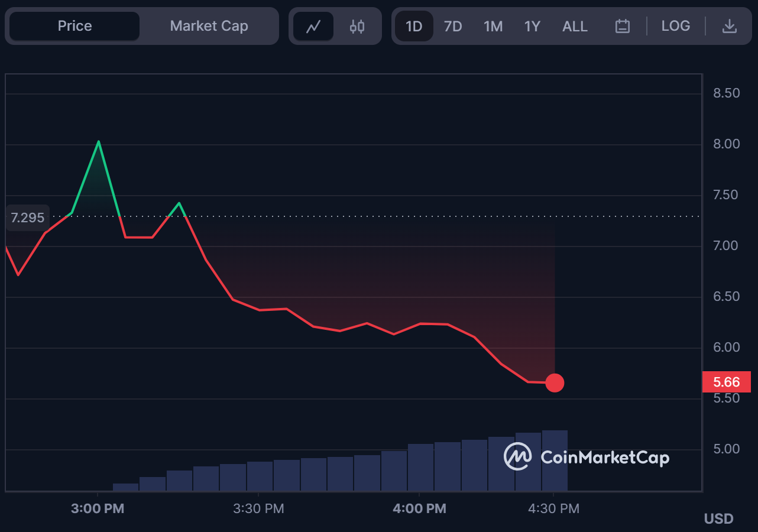This screenshot has height=532, width=758.
Task: Switch to line chart view icon
Action: click(313, 26)
